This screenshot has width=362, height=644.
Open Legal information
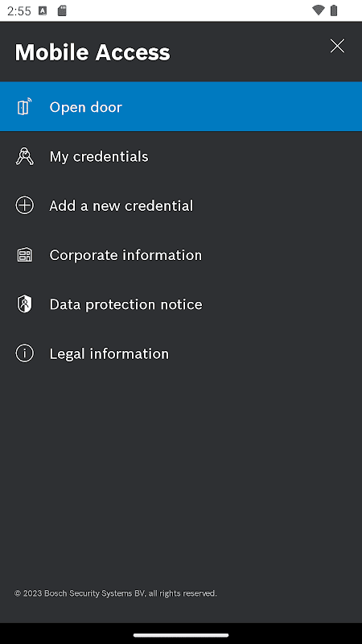tap(181, 353)
